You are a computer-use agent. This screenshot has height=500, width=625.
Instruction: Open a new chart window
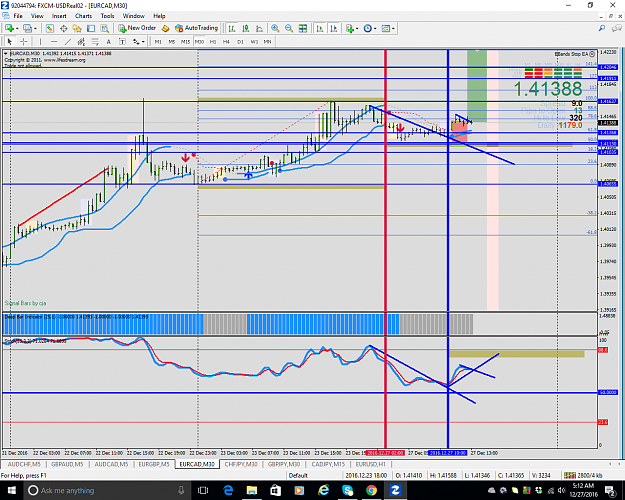coord(9,28)
